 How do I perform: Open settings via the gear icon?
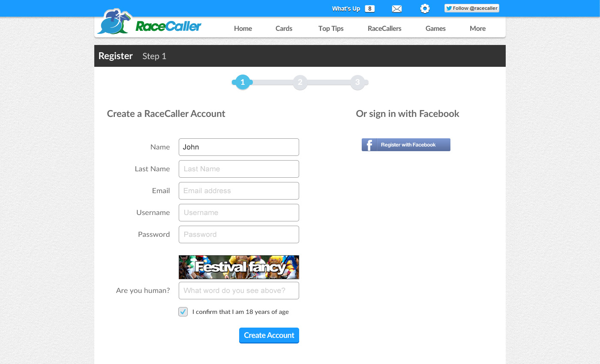tap(425, 9)
